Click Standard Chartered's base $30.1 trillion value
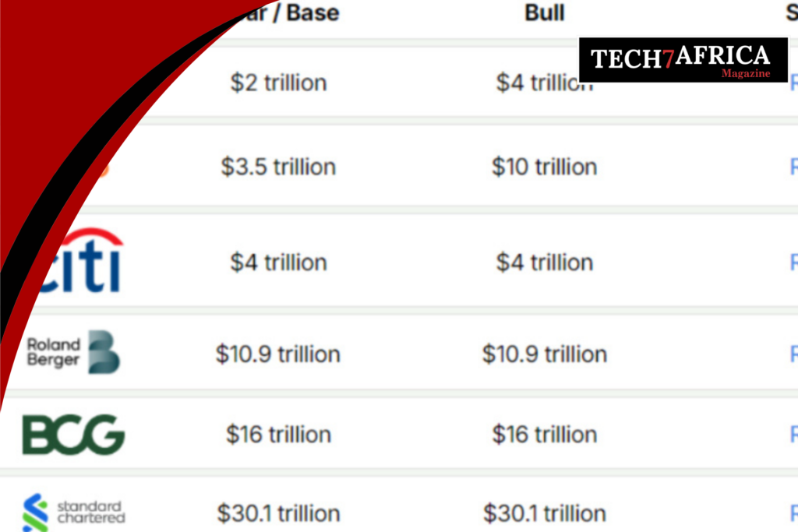The image size is (798, 532). [278, 513]
